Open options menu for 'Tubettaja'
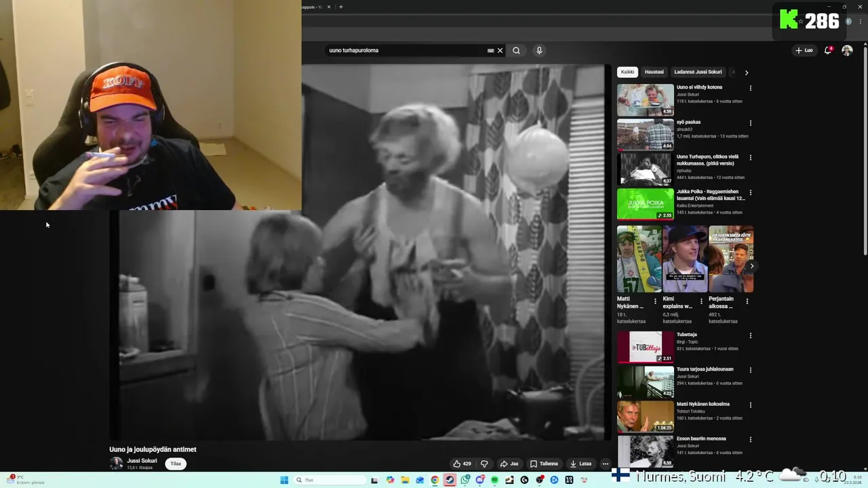The height and width of the screenshot is (488, 868). tap(750, 335)
